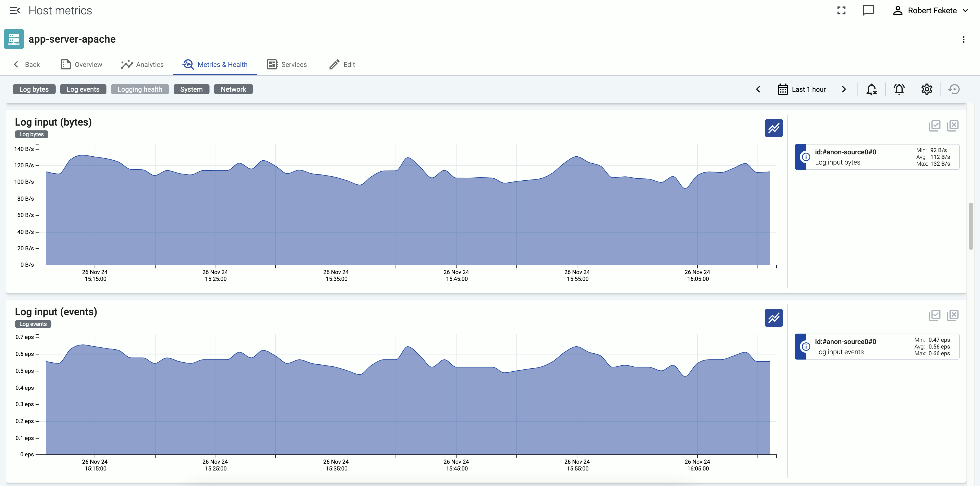The width and height of the screenshot is (980, 486).
Task: Deselect all series in Log input (events)
Action: [953, 315]
